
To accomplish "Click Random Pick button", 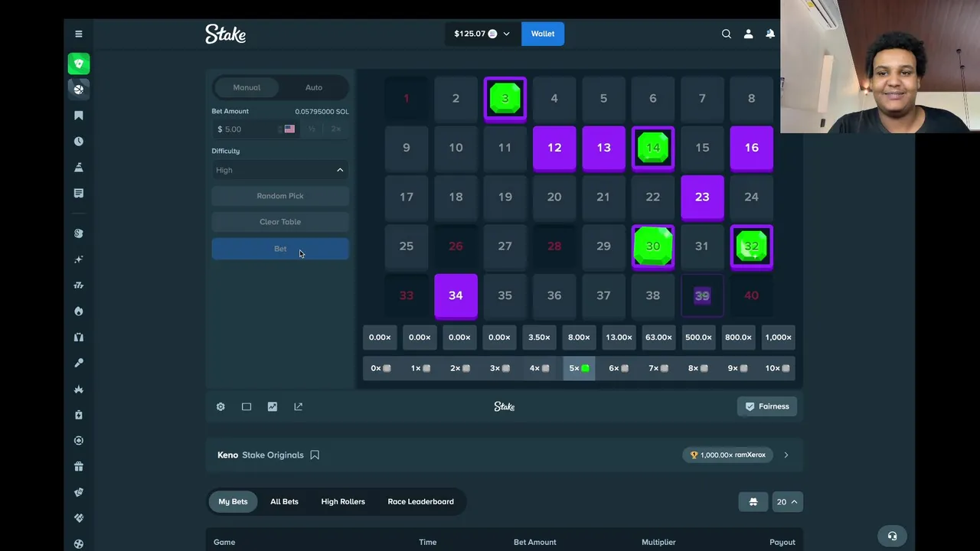I will 280,196.
